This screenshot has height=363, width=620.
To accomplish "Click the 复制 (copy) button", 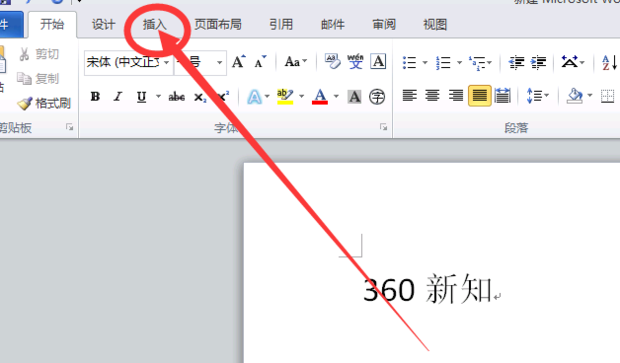I will point(39,79).
